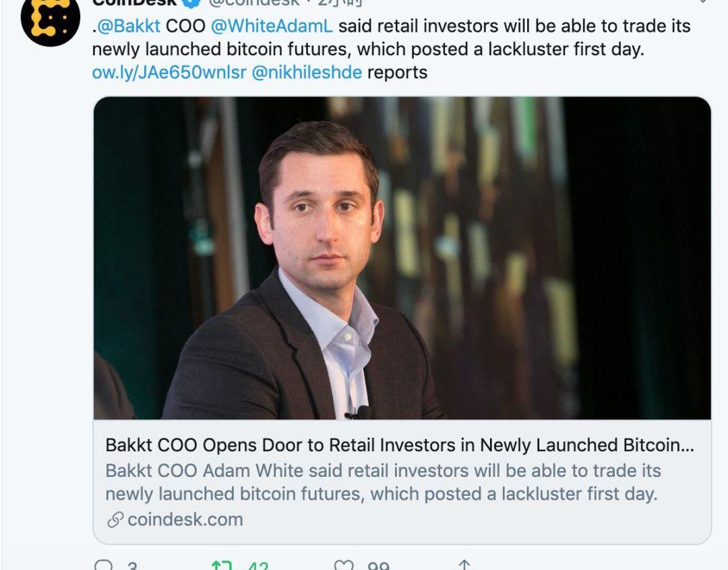The height and width of the screenshot is (570, 728).
Task: Click the CoinDesk profile avatar
Action: tap(51, 19)
